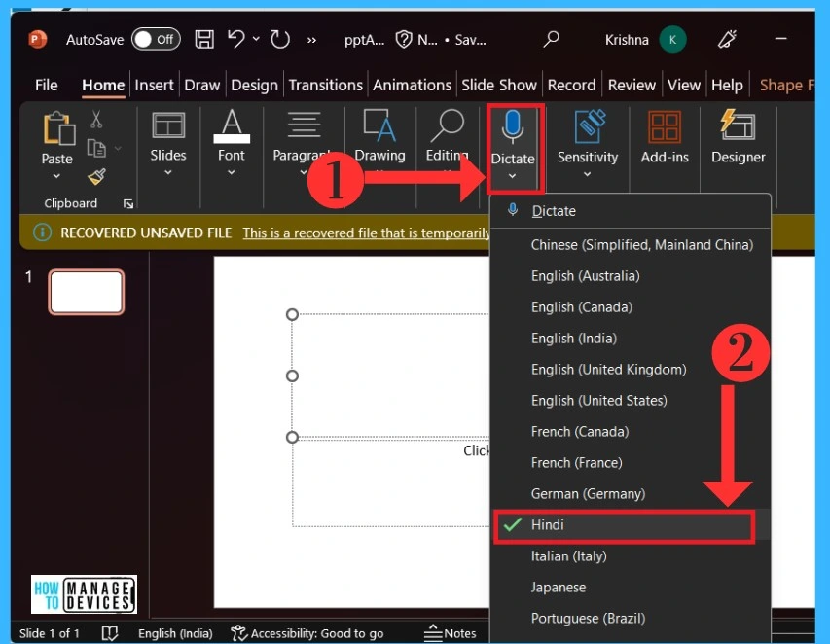Screen dimensions: 830x644
Task: Click the Format Painter brush icon
Action: click(x=96, y=176)
